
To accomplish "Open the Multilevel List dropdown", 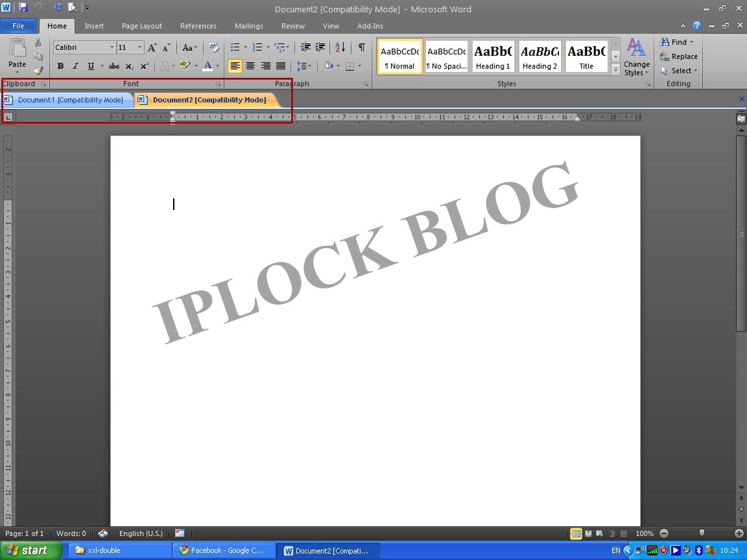I will 282,47.
